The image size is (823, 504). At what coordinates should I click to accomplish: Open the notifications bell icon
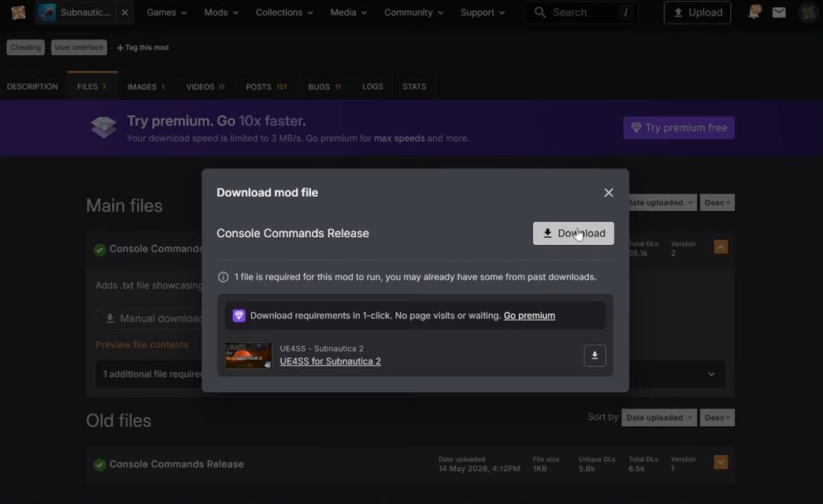pos(754,12)
